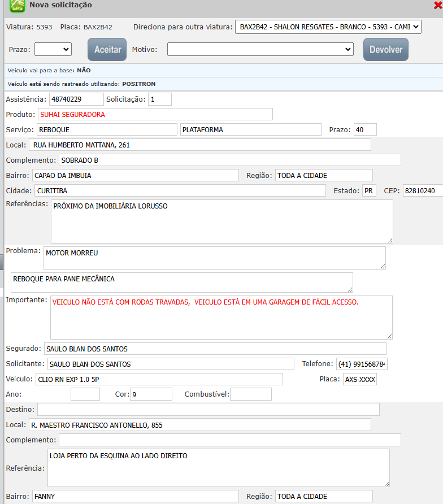
Task: Click the Veículo field CLIO RN EXP
Action: [x=159, y=379]
